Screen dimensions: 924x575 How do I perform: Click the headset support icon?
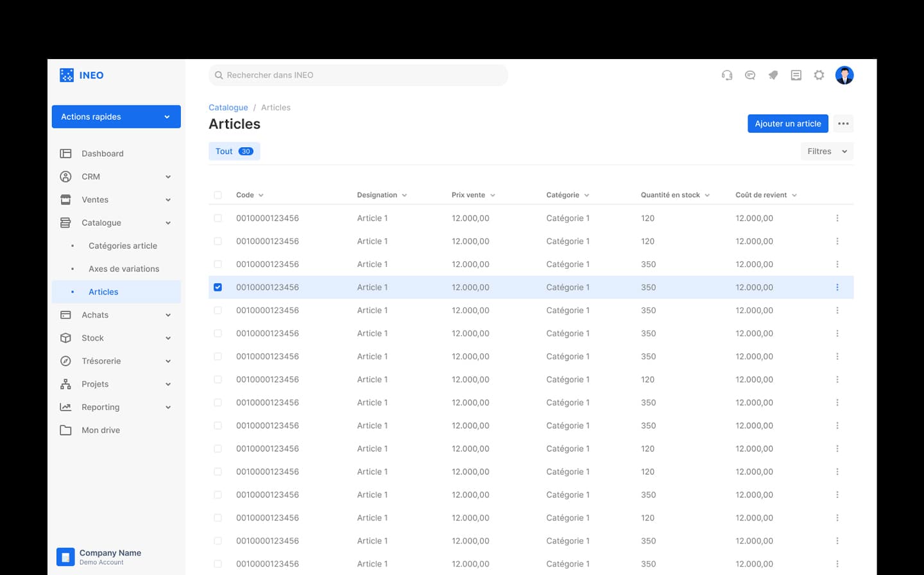click(x=726, y=75)
